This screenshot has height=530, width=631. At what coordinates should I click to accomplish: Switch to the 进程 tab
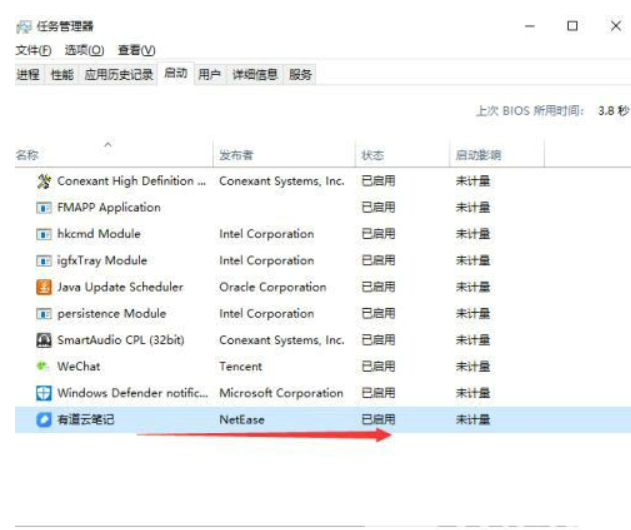pyautogui.click(x=28, y=74)
